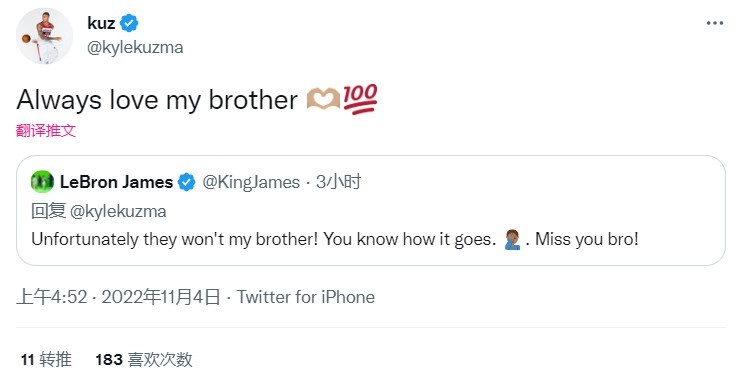The width and height of the screenshot is (741, 381).
Task: View the 11 转推 retweets list
Action: pos(46,360)
